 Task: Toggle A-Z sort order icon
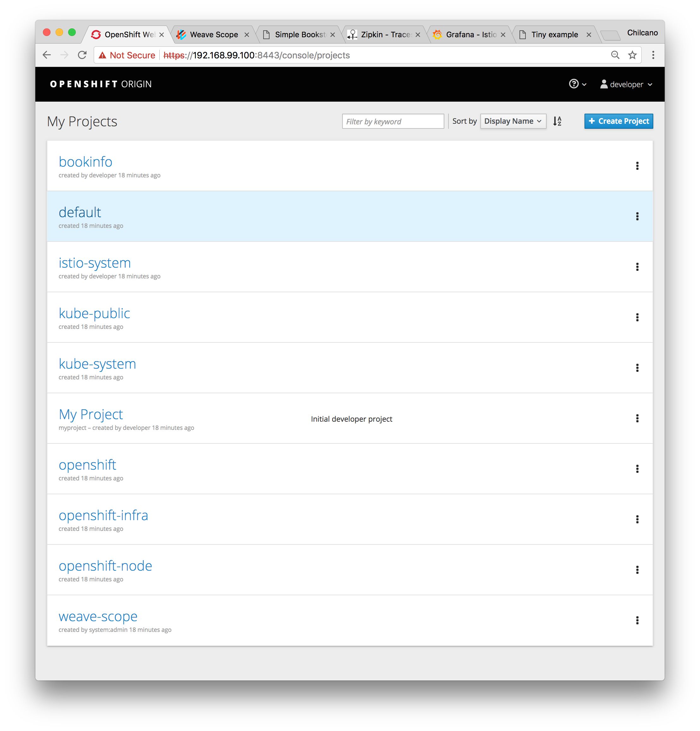557,121
